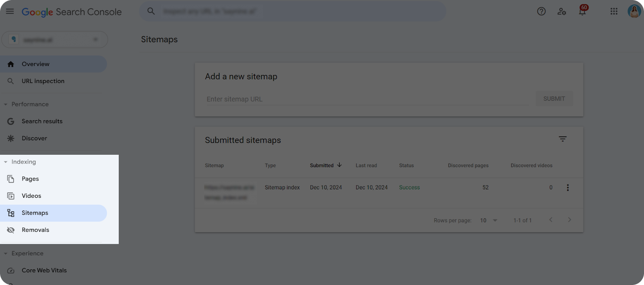The width and height of the screenshot is (644, 285).
Task: View the 60 unread notifications bell
Action: 582,11
